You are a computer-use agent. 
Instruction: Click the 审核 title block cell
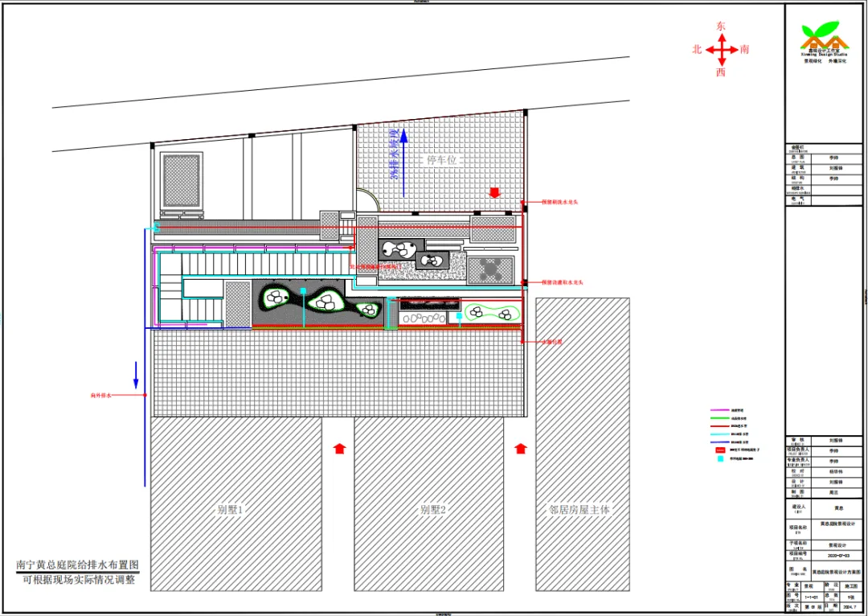[798, 441]
